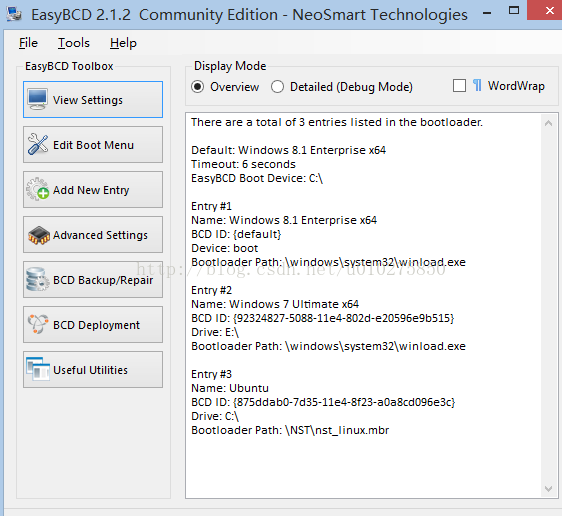Click the 'total of 3 entries' summary line

coord(337,122)
